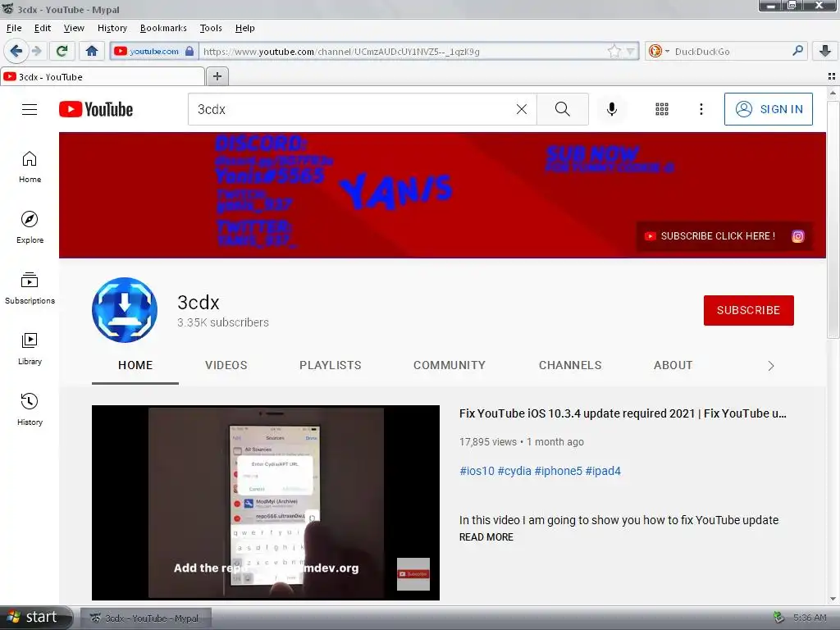Open the Windows start button

[x=35, y=618]
